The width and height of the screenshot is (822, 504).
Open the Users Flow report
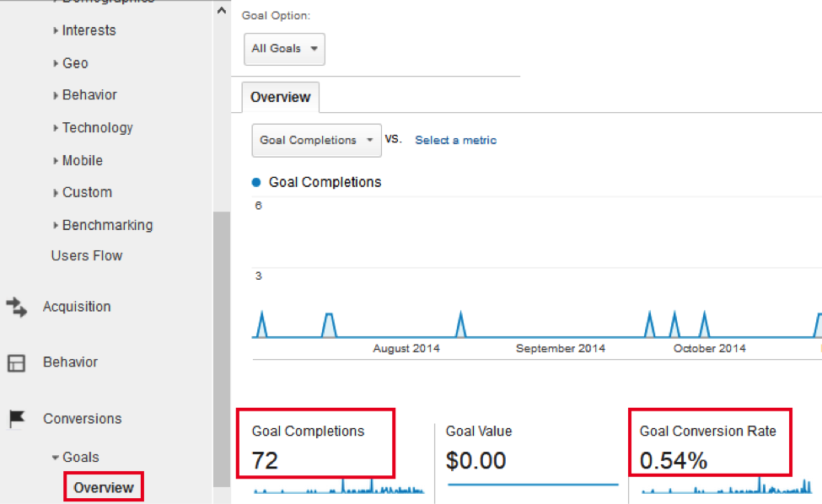87,255
